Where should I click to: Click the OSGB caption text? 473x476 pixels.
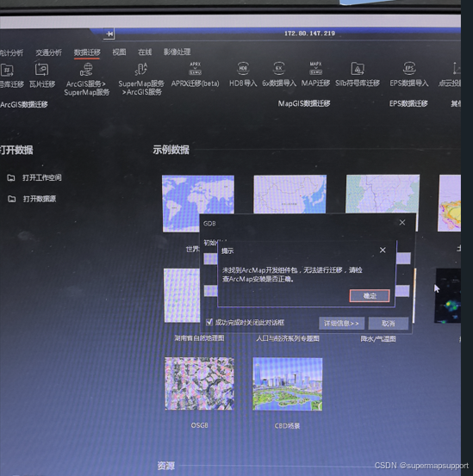[x=200, y=425]
